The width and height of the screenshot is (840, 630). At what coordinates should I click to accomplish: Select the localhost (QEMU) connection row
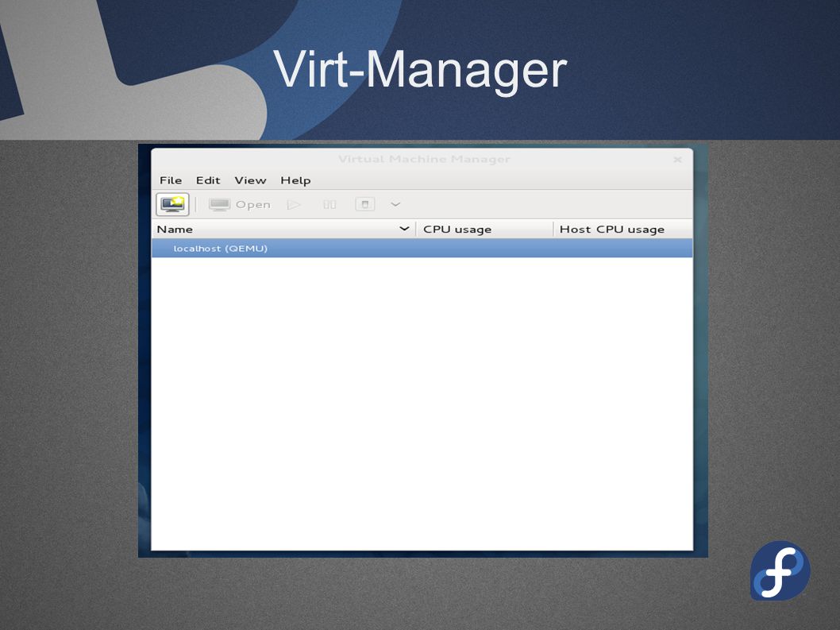422,248
